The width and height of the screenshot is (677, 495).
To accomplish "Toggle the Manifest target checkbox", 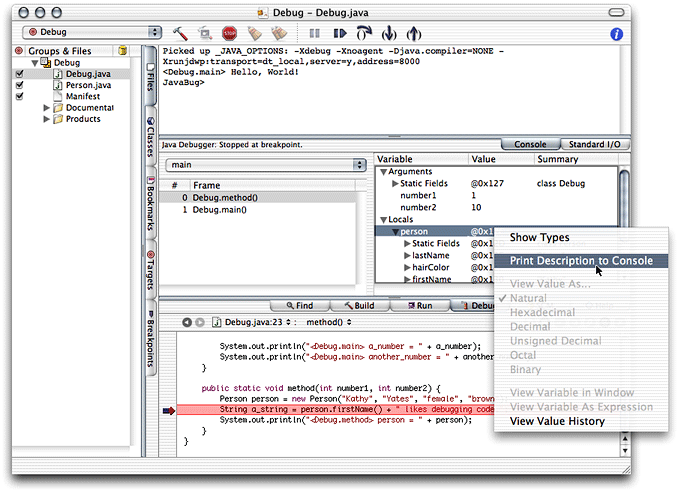I will [x=19, y=96].
